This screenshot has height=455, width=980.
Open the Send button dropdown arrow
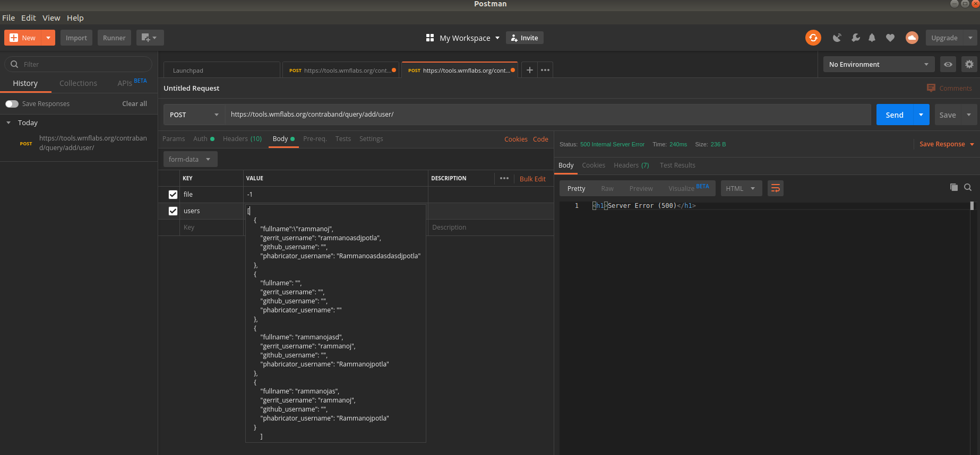pyautogui.click(x=921, y=115)
